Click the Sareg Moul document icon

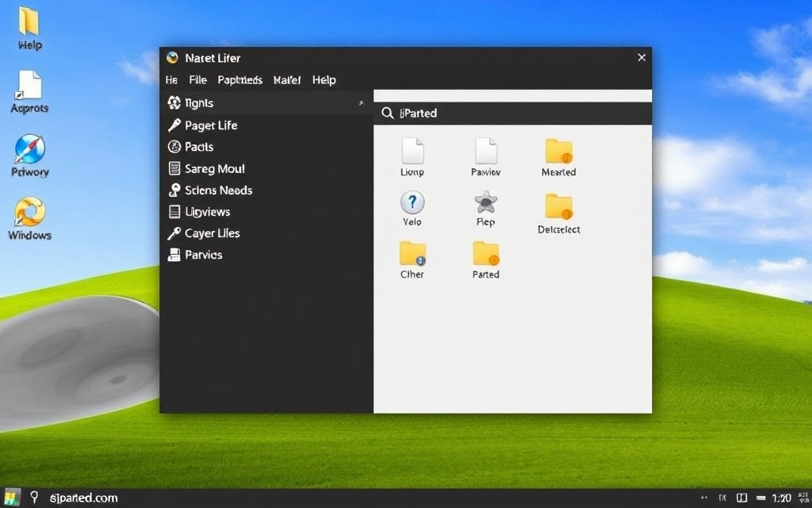click(174, 168)
